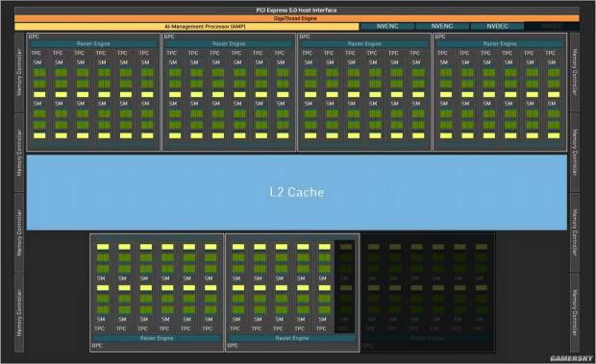Select the leftmost NVENC block
This screenshot has height=364, width=596.
387,26
